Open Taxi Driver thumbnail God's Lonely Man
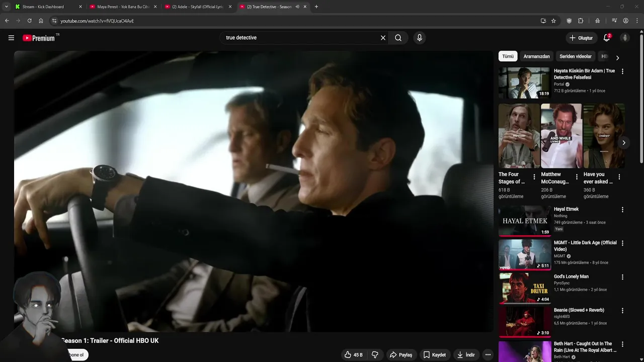Screen dimensions: 644x362 [525, 288]
